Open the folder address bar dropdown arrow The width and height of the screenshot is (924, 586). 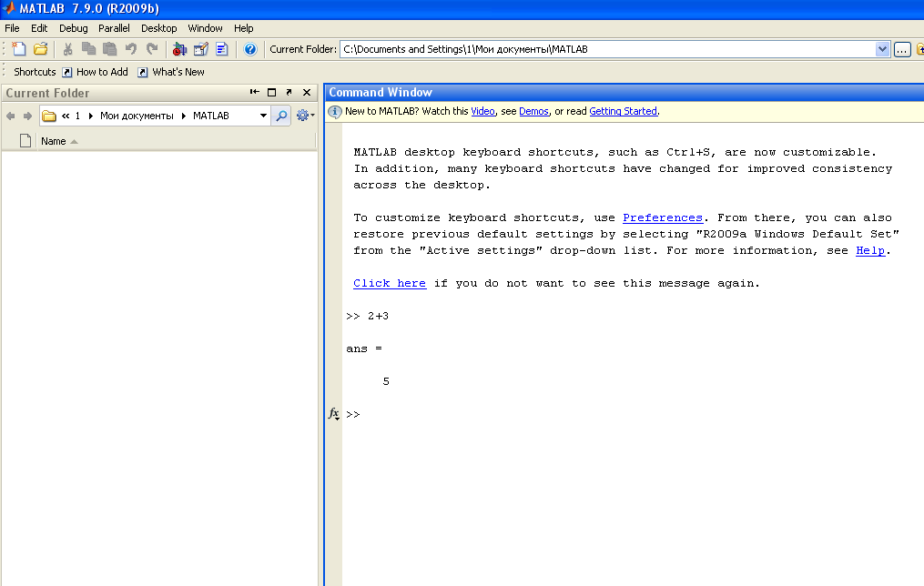[x=263, y=116]
